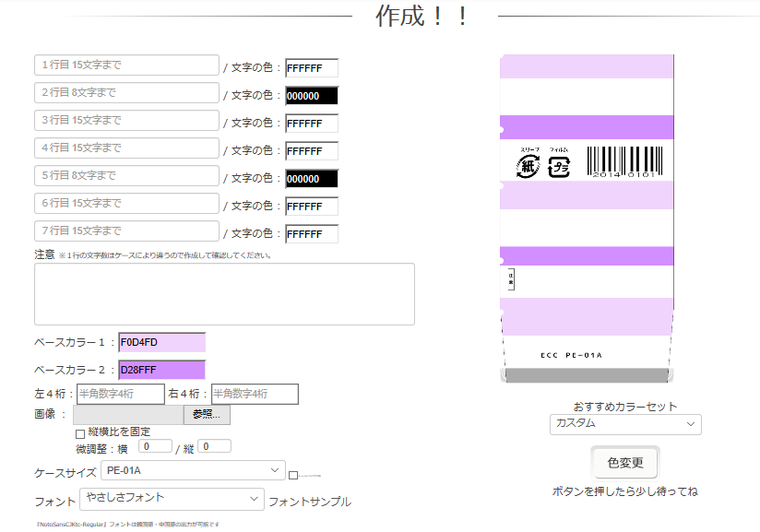Viewport: 760px width, 532px height.
Task: Open color picker for line 1 text color
Action: (312, 68)
